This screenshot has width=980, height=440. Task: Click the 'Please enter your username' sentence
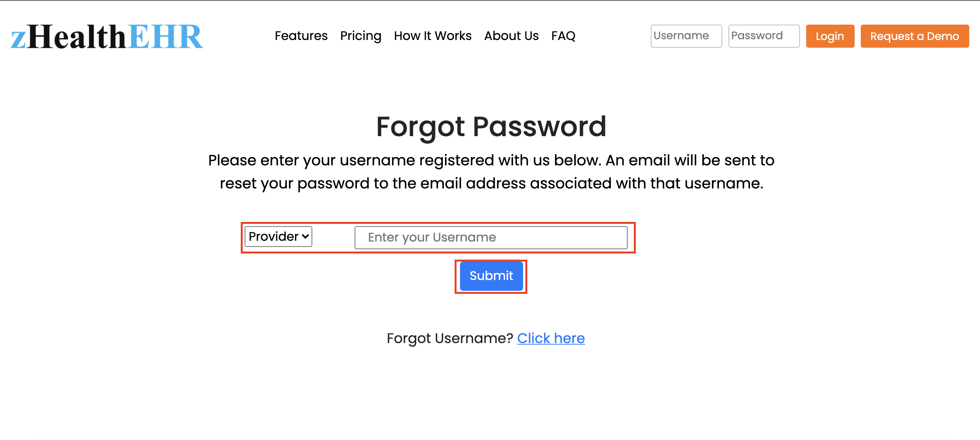click(491, 160)
